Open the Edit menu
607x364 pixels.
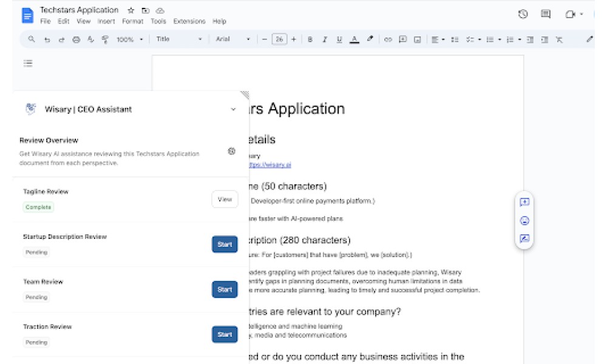(x=64, y=21)
